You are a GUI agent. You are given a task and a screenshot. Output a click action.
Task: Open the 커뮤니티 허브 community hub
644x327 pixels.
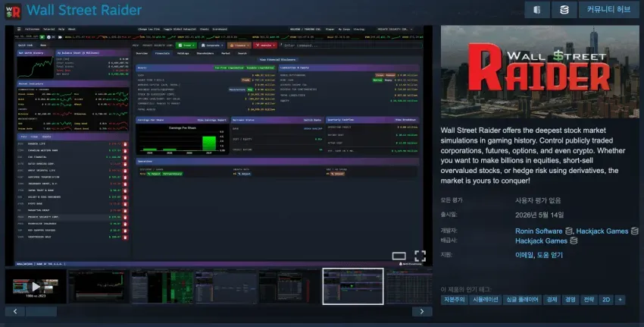click(608, 10)
